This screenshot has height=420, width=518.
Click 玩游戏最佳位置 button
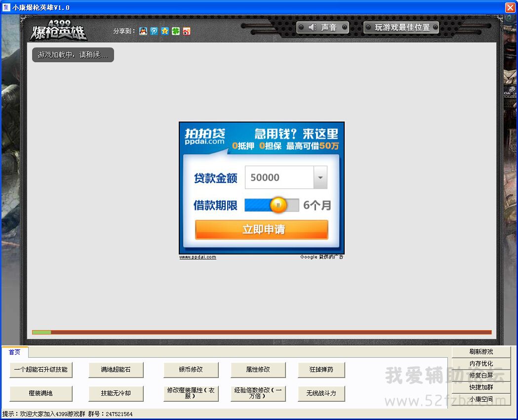coord(402,28)
